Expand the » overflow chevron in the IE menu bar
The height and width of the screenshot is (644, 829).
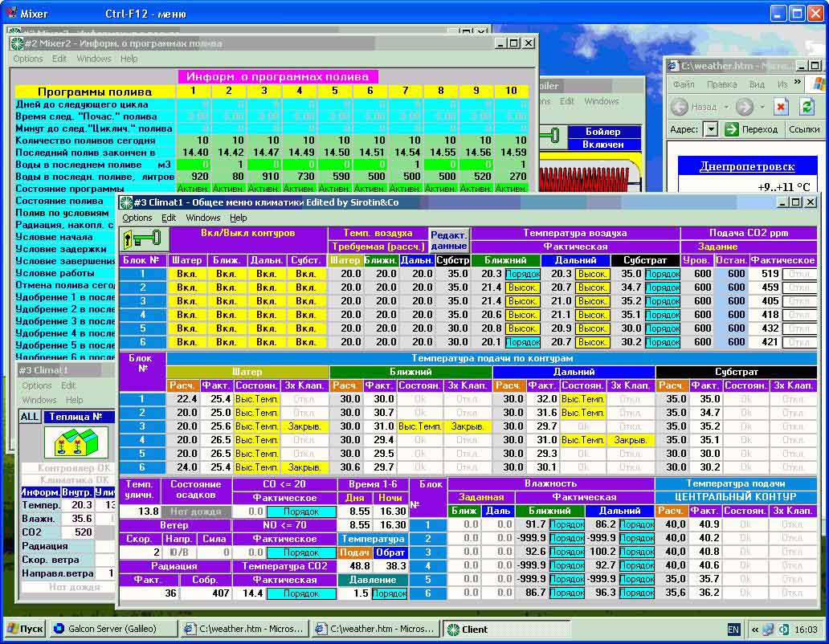[798, 83]
